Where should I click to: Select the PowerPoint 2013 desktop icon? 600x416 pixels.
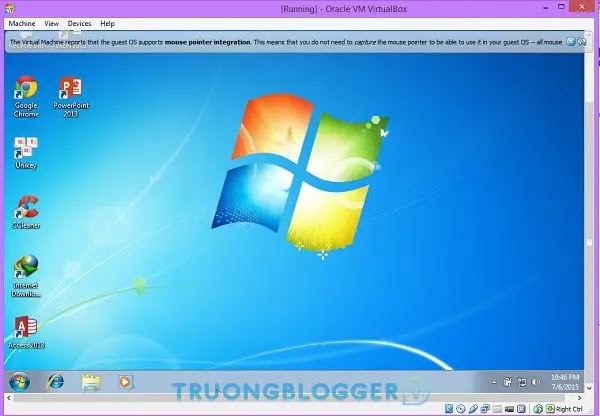click(x=71, y=97)
